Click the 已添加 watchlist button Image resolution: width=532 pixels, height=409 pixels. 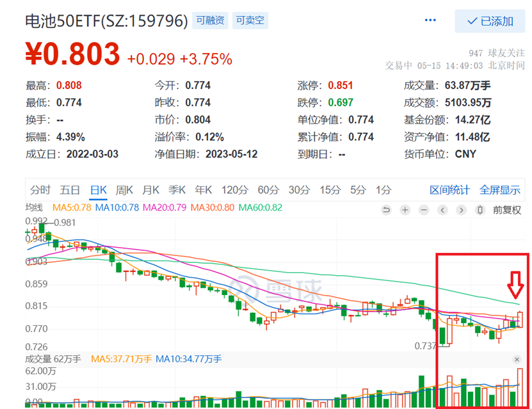(490, 21)
